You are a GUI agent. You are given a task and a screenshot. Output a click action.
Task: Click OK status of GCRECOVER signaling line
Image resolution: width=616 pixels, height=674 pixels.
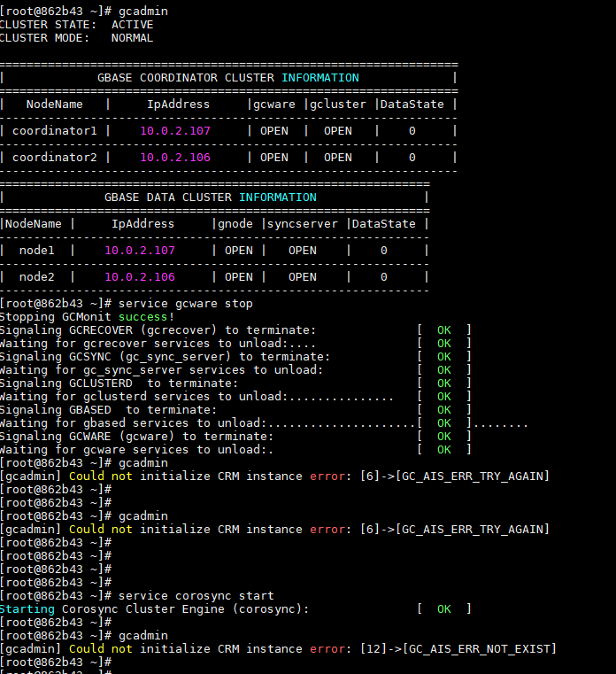[x=444, y=330]
